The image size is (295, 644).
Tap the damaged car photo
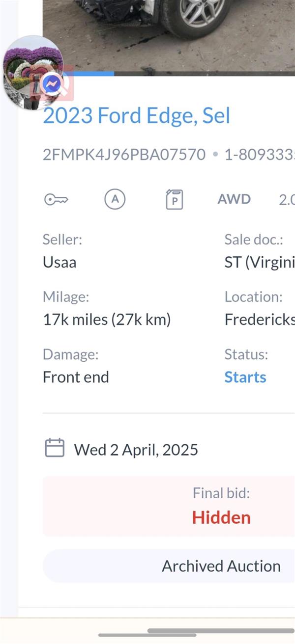169,35
